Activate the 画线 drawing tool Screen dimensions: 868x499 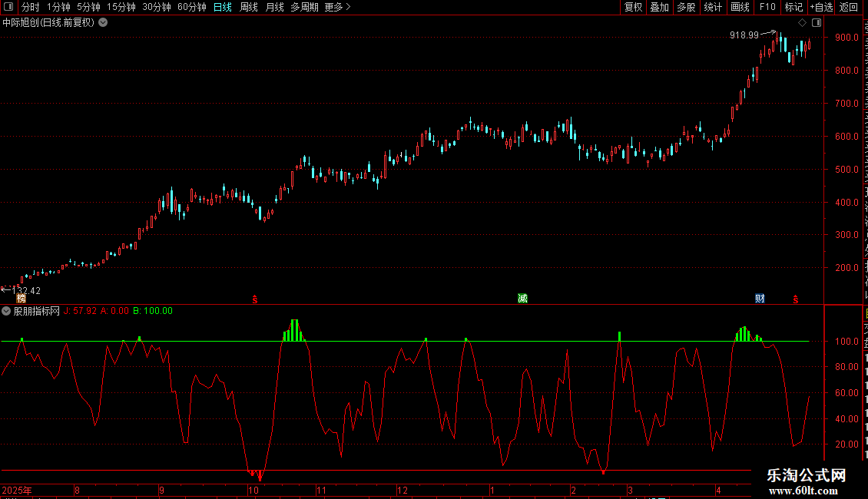[x=740, y=7]
